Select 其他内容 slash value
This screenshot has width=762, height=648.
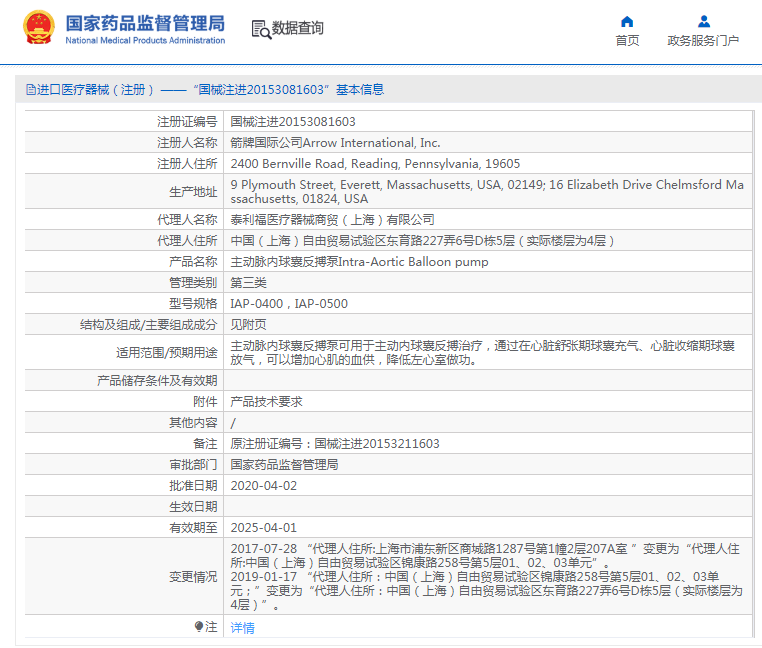coord(233,423)
